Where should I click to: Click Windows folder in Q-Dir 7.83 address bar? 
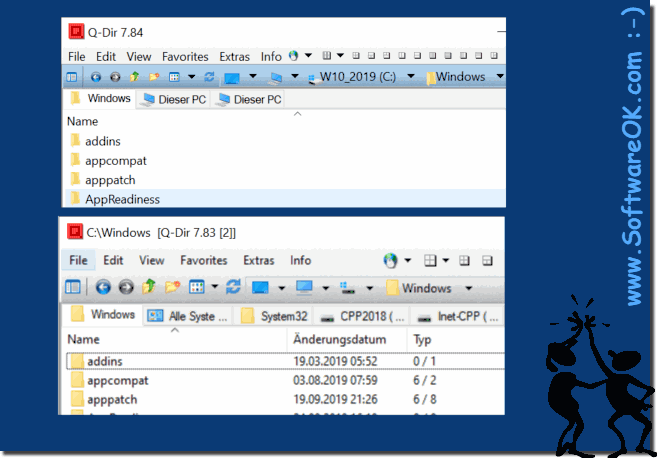(419, 288)
